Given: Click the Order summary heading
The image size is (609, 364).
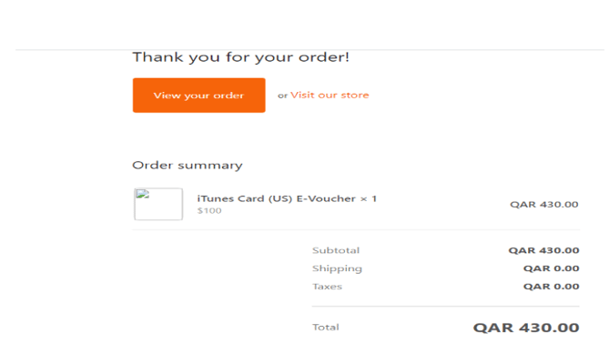Looking at the screenshot, I should point(188,166).
